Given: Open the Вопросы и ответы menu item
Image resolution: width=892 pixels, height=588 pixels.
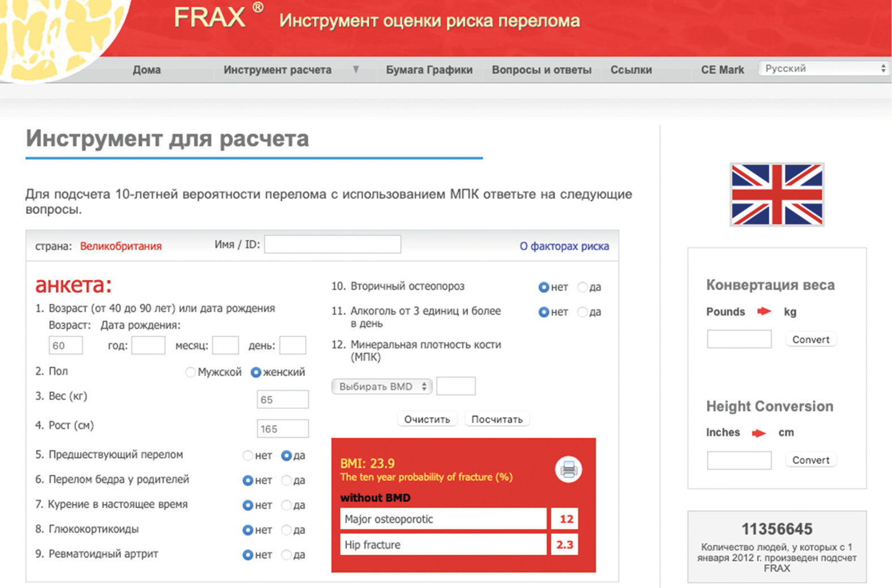Looking at the screenshot, I should click(541, 70).
